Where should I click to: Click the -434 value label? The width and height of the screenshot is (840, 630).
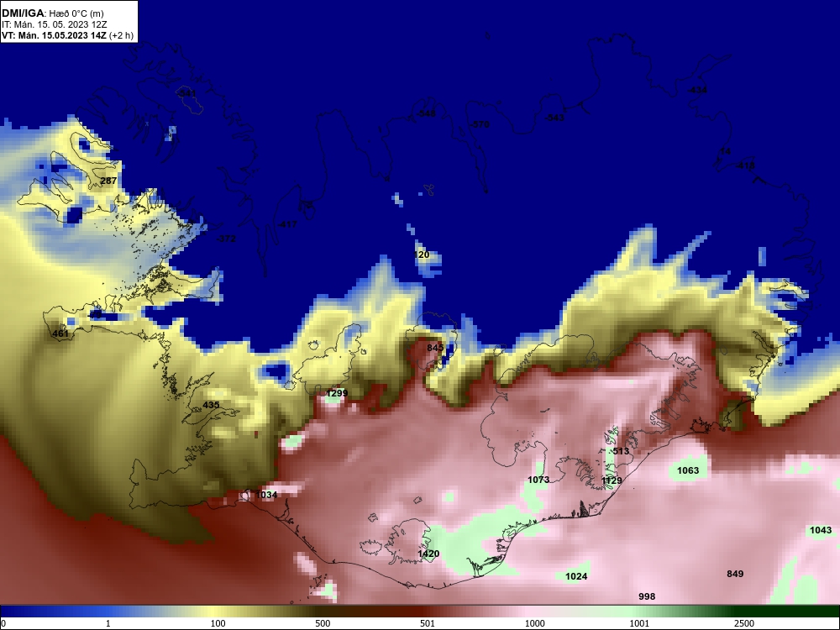click(x=697, y=90)
